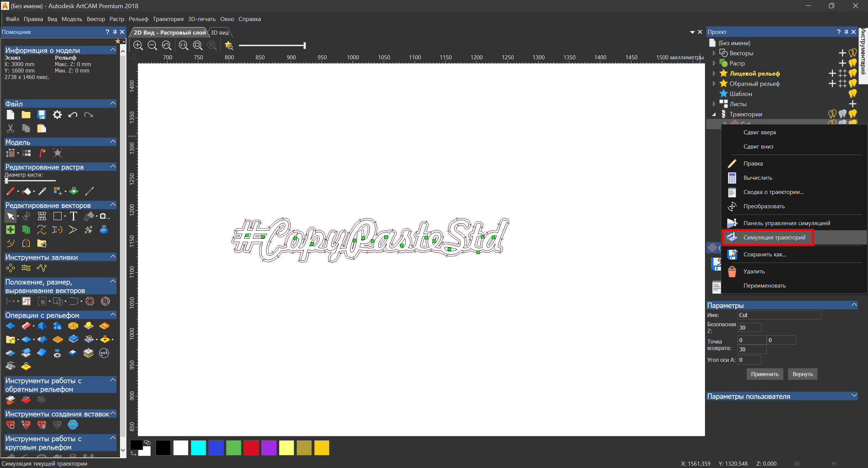The image size is (868, 468).
Task: Expand the Векторы tree node
Action: tap(714, 53)
